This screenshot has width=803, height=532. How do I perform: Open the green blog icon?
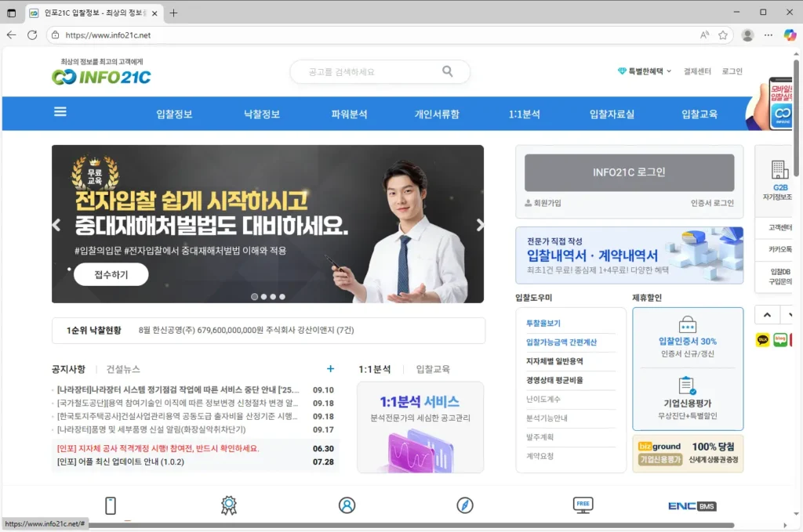pos(780,339)
